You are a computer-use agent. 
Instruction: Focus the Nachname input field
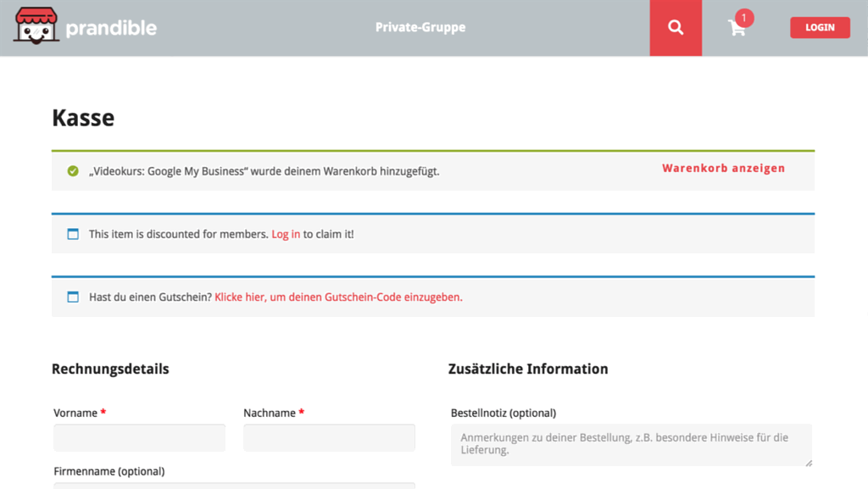(x=329, y=438)
